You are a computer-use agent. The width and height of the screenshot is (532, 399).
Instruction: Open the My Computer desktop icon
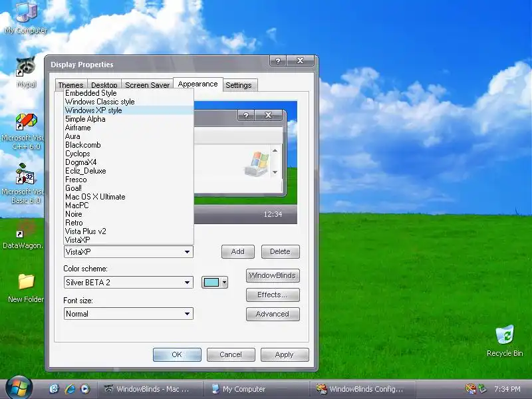26,17
